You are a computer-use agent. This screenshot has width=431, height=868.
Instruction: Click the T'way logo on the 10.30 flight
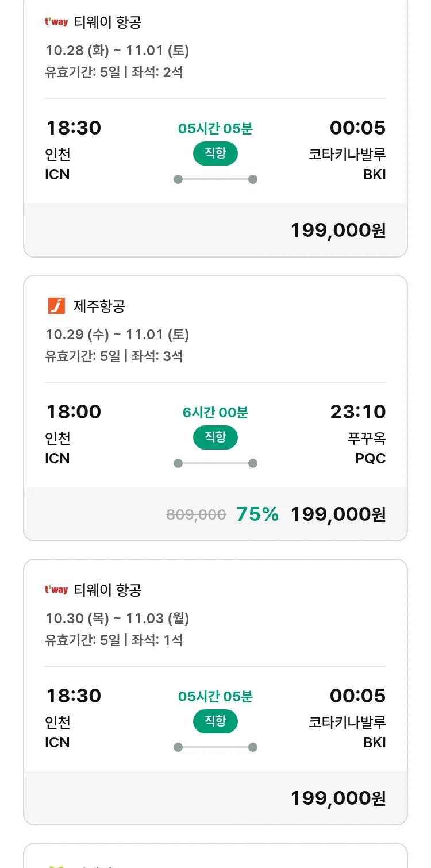tap(56, 590)
